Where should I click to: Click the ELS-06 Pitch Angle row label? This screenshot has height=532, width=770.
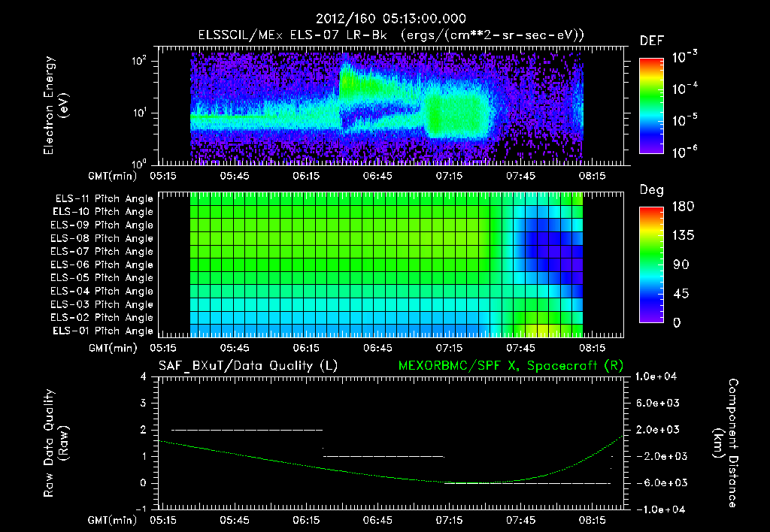coord(102,264)
